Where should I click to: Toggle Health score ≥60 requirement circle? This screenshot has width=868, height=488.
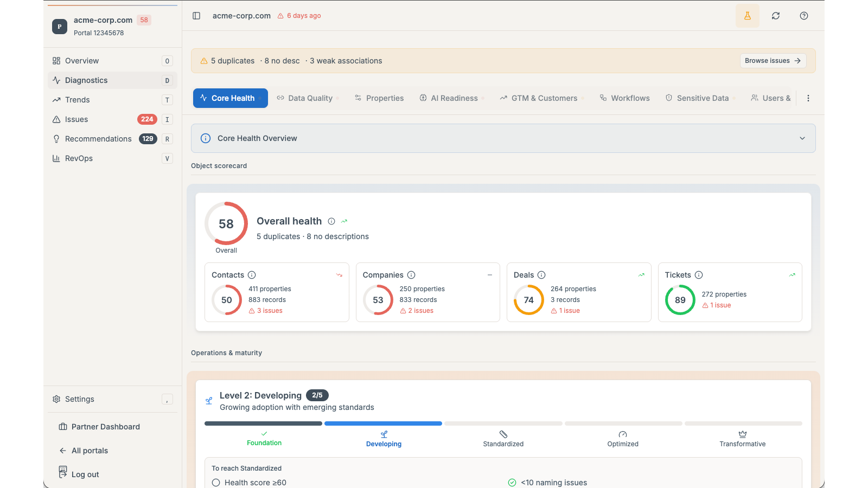[216, 483]
